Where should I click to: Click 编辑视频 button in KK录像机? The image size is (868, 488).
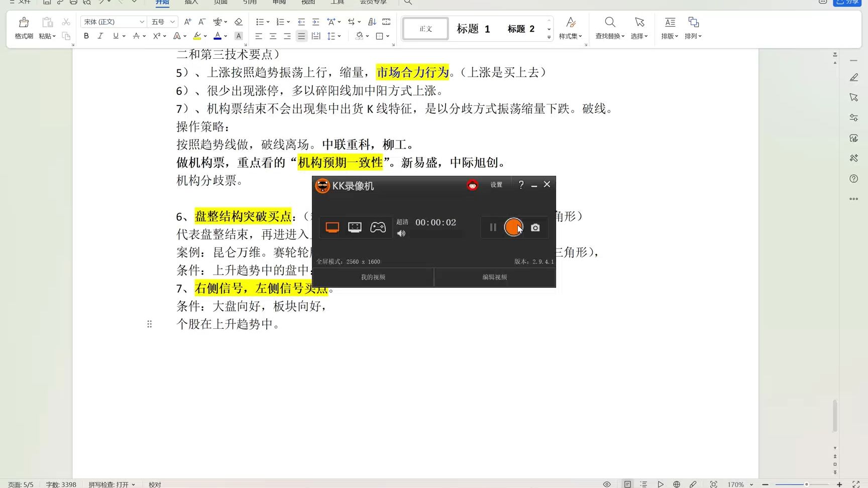(495, 277)
